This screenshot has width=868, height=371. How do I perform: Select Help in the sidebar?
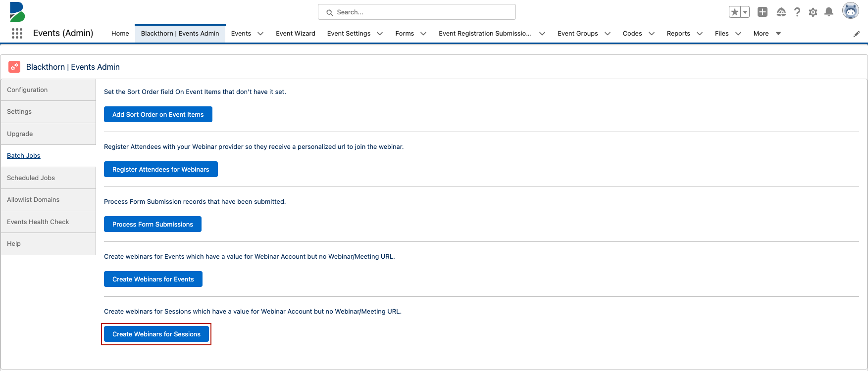(49, 244)
